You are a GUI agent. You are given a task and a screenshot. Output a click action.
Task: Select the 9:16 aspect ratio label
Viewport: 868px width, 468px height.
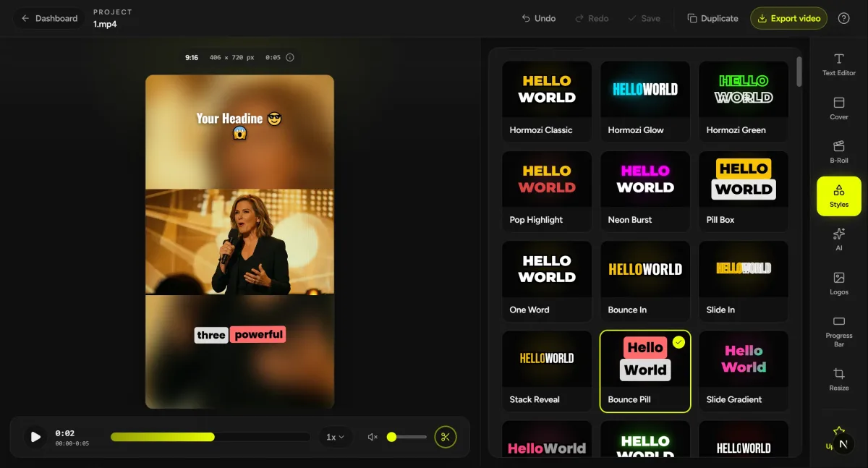point(192,57)
